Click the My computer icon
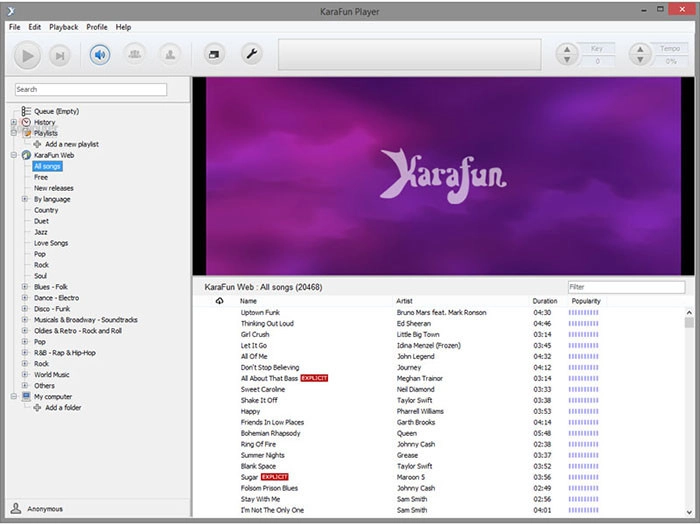700x525 pixels. click(26, 396)
